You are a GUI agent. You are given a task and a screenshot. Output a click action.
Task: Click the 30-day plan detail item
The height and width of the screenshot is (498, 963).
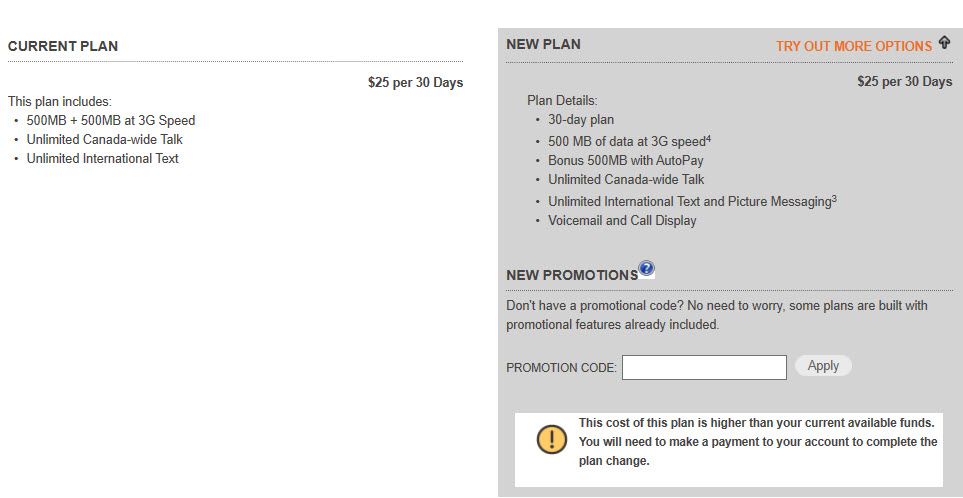581,120
